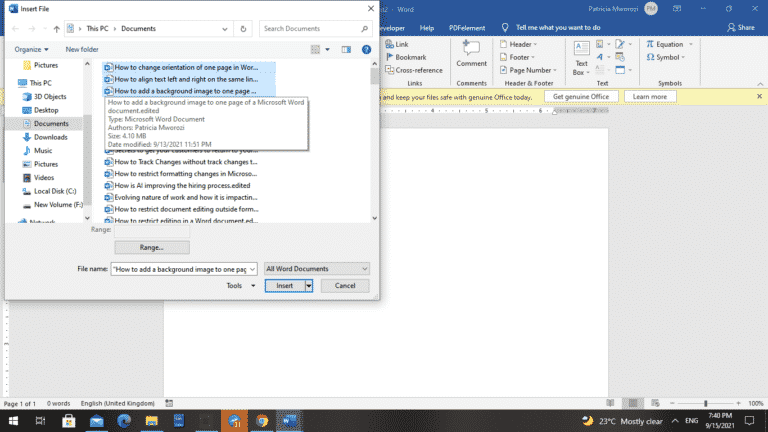Open File Explorer from the taskbar

[151, 421]
